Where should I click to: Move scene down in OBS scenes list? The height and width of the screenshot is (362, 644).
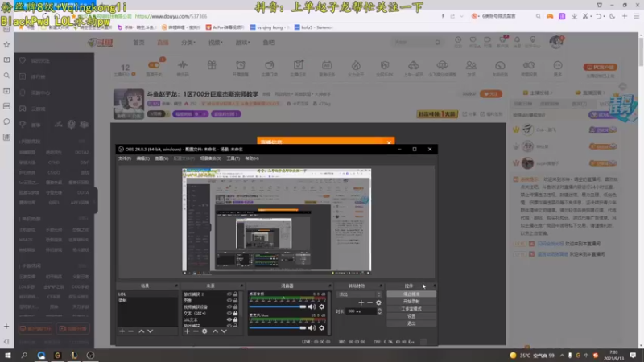pyautogui.click(x=151, y=331)
